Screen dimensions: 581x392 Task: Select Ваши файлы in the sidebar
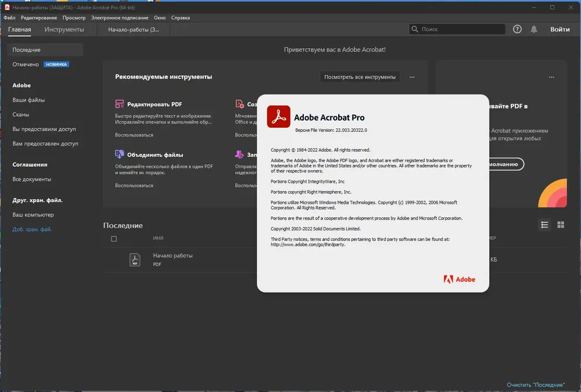(28, 100)
